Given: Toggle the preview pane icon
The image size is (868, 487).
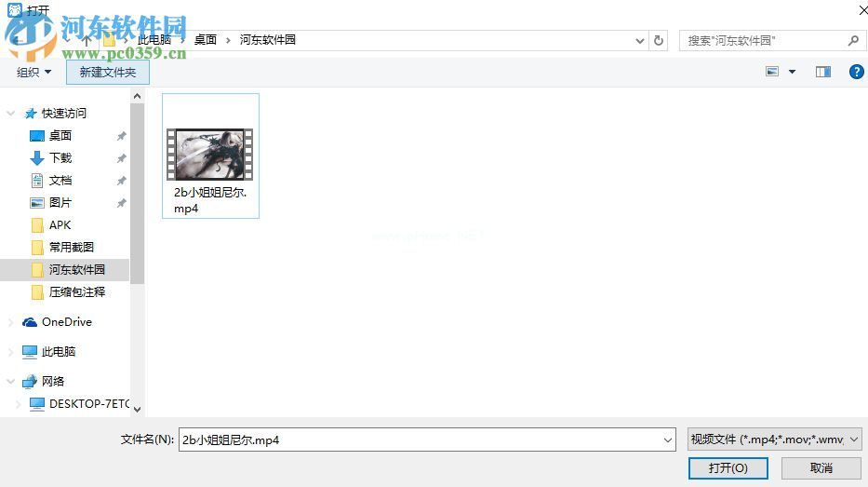Looking at the screenshot, I should [x=822, y=72].
